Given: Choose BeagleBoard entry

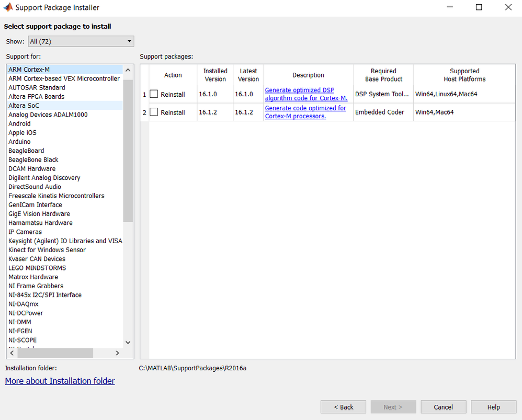Looking at the screenshot, I should point(65,151).
